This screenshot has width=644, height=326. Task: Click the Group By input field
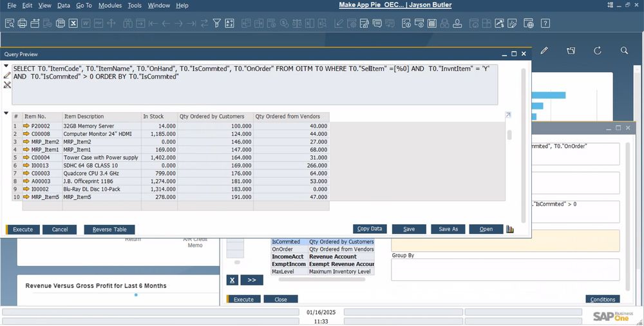(x=505, y=270)
